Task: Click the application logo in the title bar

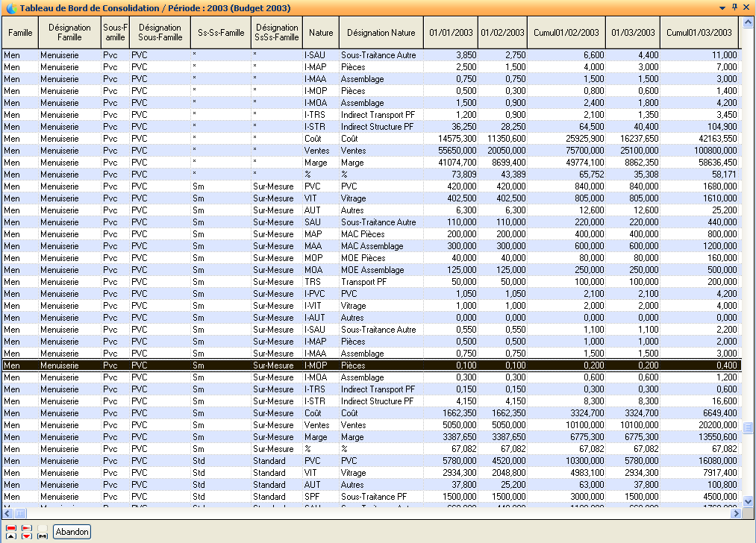Action: (10, 8)
